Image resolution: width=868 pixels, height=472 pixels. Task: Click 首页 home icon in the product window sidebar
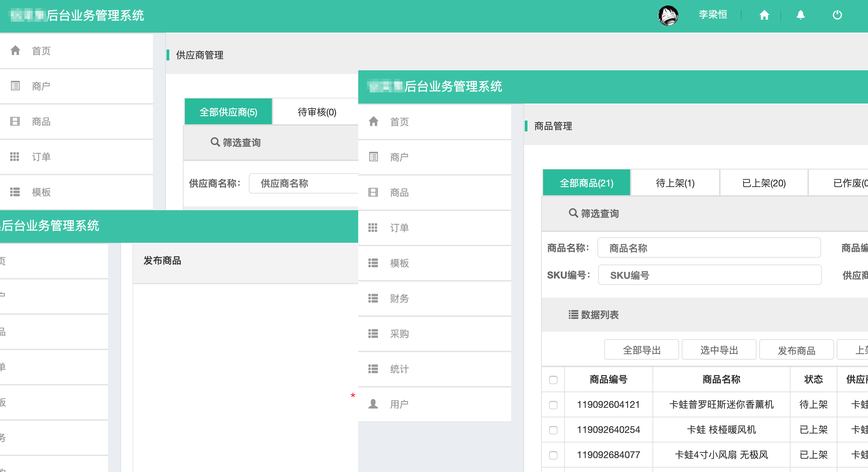pyautogui.click(x=374, y=121)
